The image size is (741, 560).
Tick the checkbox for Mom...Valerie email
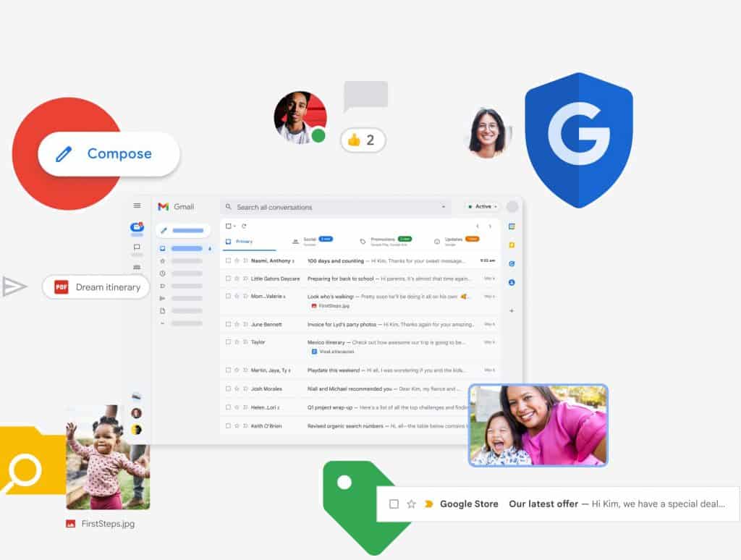(x=228, y=296)
